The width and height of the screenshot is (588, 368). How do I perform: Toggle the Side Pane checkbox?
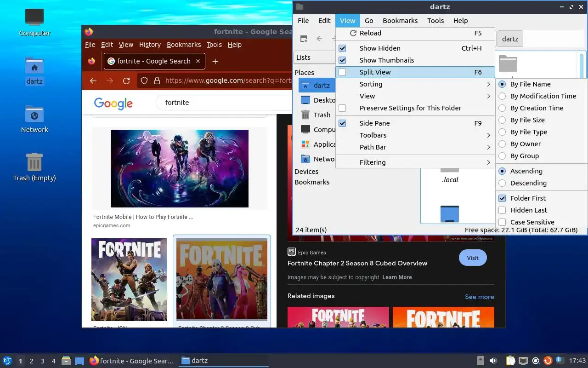point(342,123)
